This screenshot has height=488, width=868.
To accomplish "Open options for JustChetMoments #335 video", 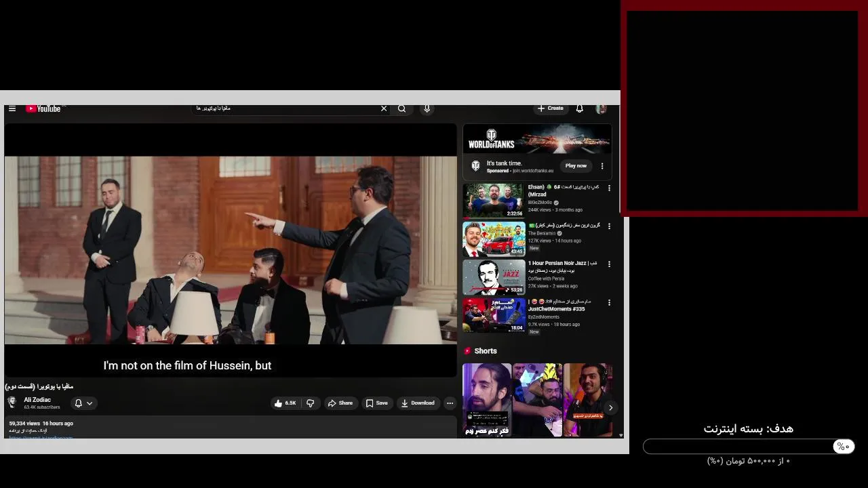I will coord(609,303).
